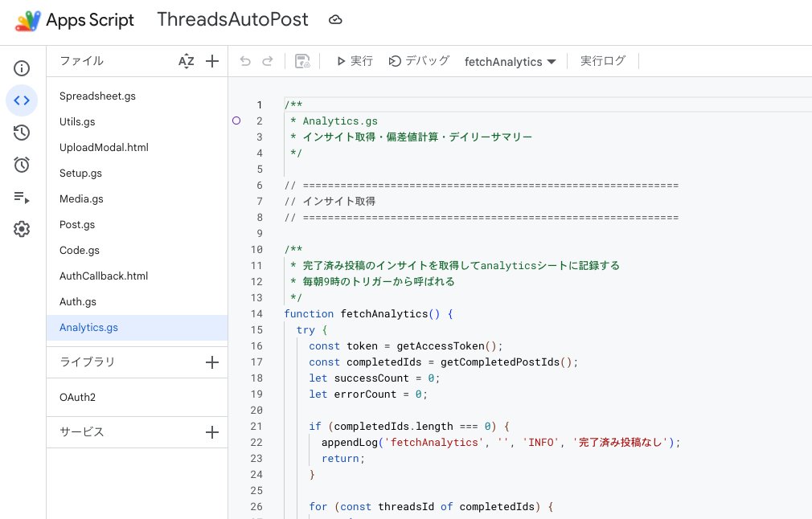Click the ファイル section header
The width and height of the screenshot is (812, 519).
(82, 60)
